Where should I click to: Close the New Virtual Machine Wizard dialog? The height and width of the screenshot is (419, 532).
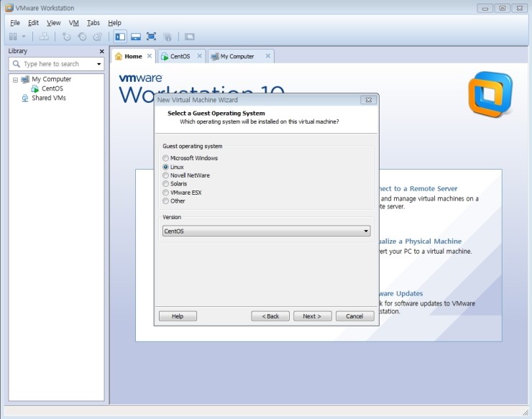(x=369, y=100)
